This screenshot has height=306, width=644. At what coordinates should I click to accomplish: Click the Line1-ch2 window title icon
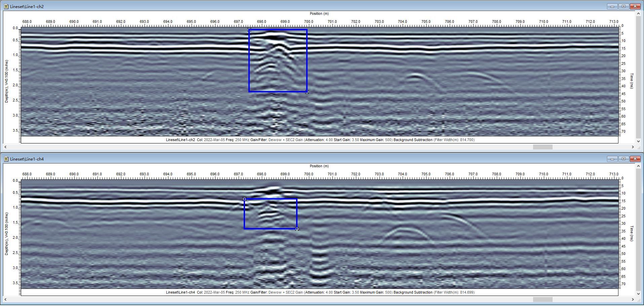point(6,6)
